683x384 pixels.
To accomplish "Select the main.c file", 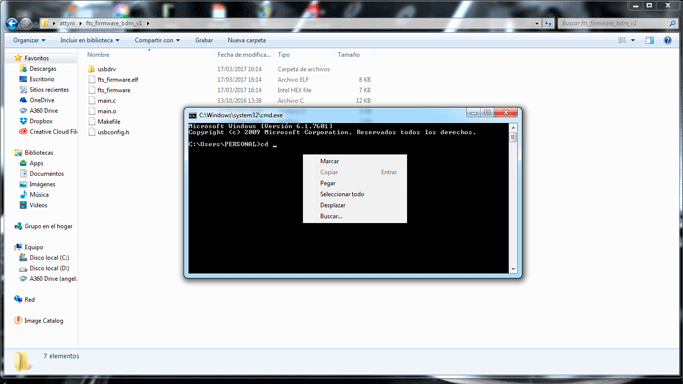I will click(107, 101).
